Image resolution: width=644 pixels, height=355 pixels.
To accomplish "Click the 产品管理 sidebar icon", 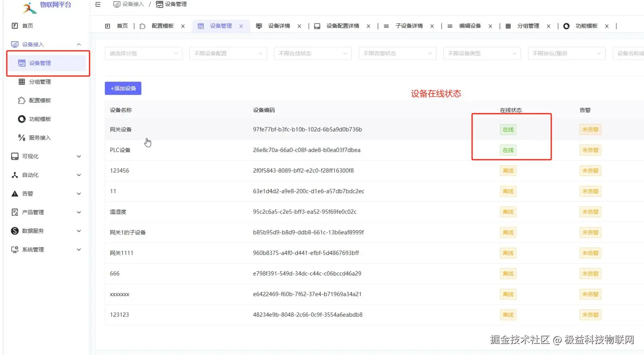I will (15, 212).
